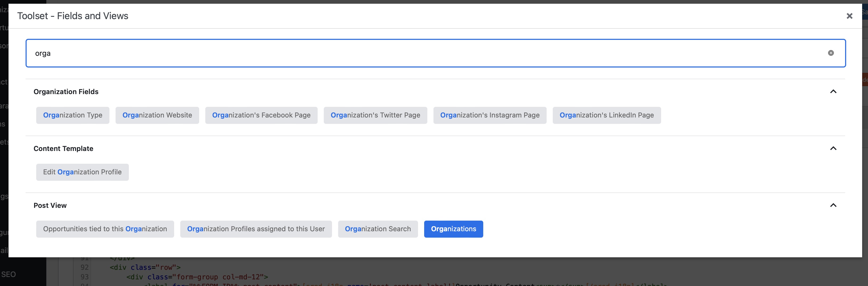868x286 pixels.
Task: Click form-group div code on line 93
Action: [197, 277]
